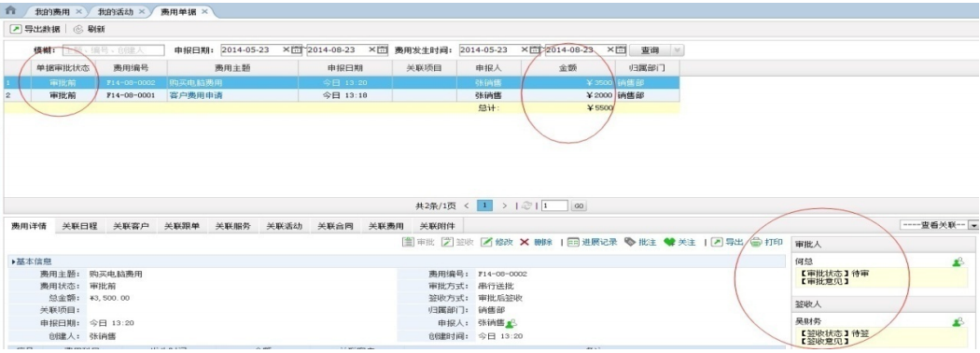Click the red 删除 delete icon

click(525, 242)
